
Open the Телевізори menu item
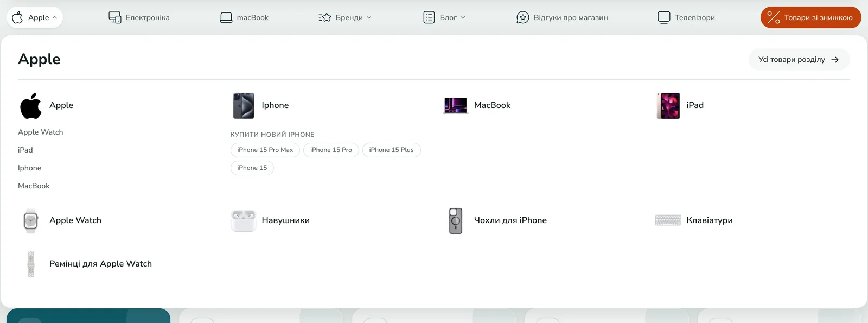tap(695, 17)
